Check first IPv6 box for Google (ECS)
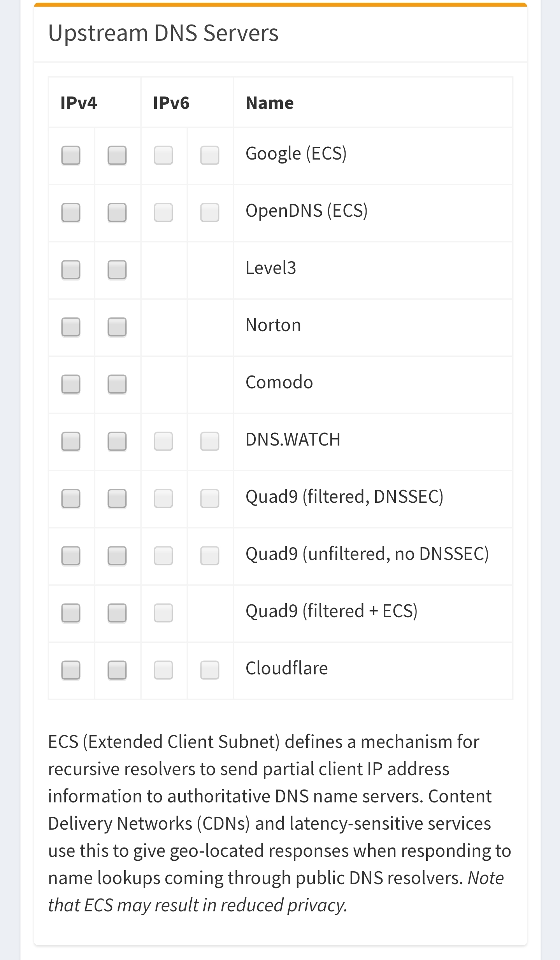 [163, 155]
